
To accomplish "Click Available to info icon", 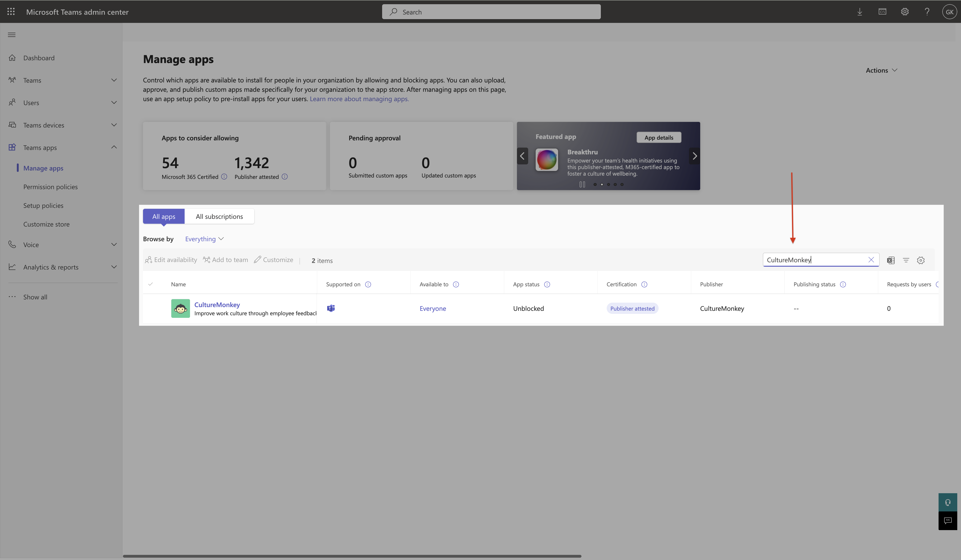I will [456, 284].
